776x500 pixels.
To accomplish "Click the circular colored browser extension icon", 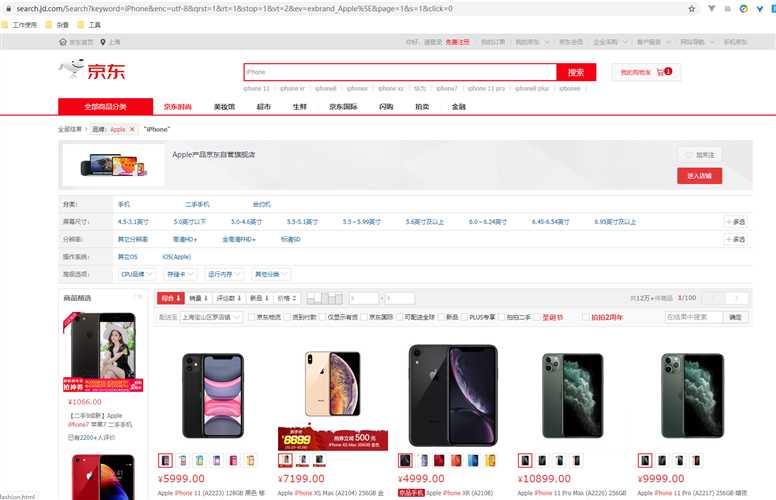I will point(743,8).
